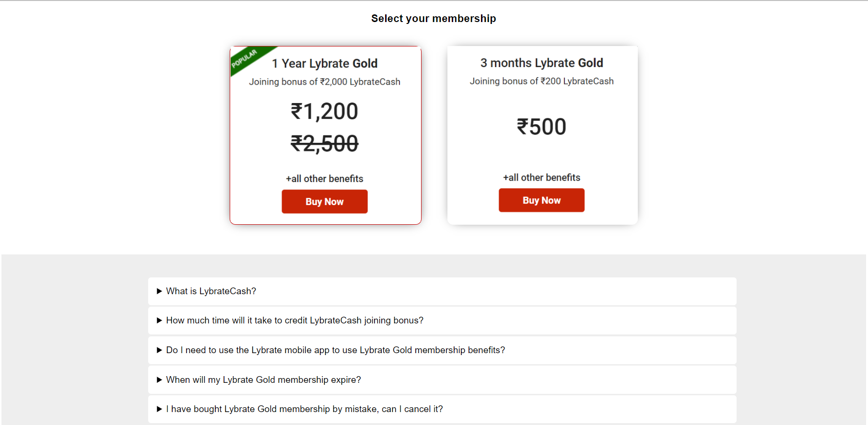Click the arrow icon beside the membership expiry question
Image resolution: width=868 pixels, height=425 pixels.
pyautogui.click(x=159, y=379)
